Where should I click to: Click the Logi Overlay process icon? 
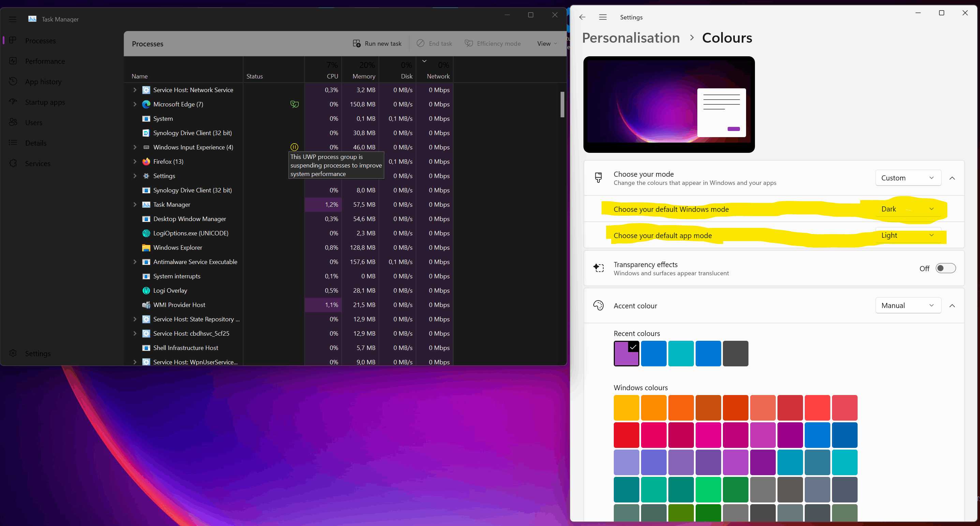click(x=146, y=290)
